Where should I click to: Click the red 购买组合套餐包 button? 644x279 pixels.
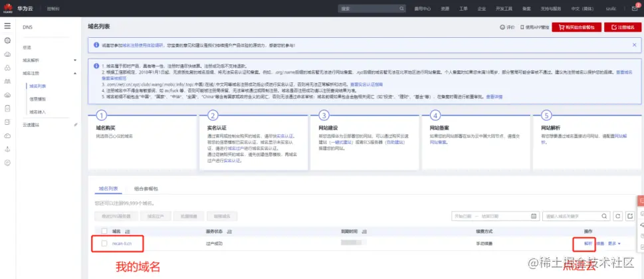click(577, 27)
